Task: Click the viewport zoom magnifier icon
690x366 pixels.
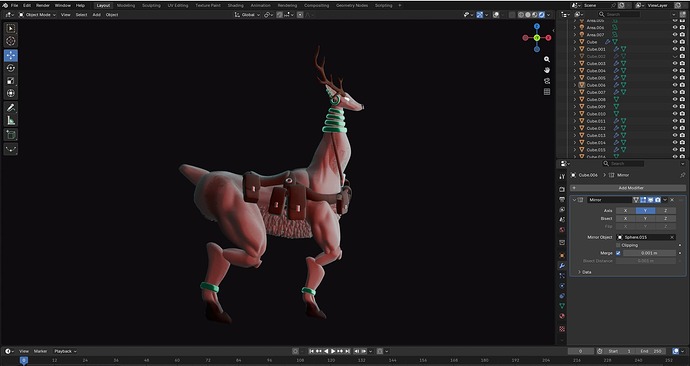Action: tap(547, 59)
